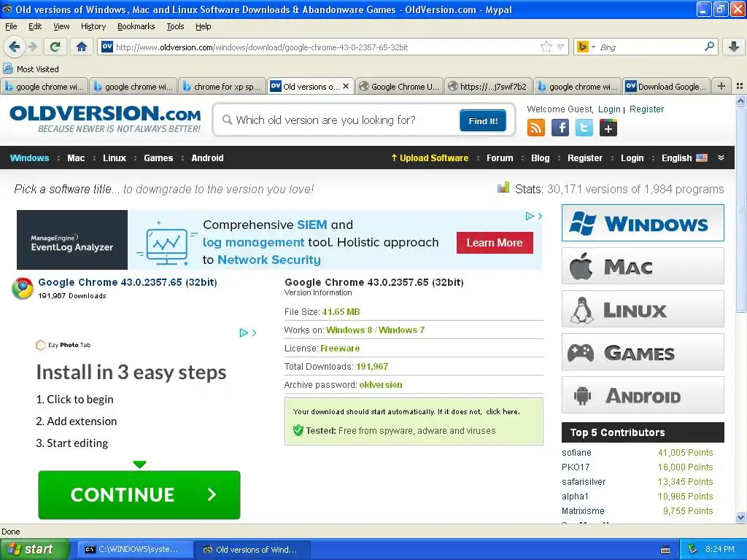Click the green CONTINUE button
This screenshot has width=747, height=560.
[139, 495]
